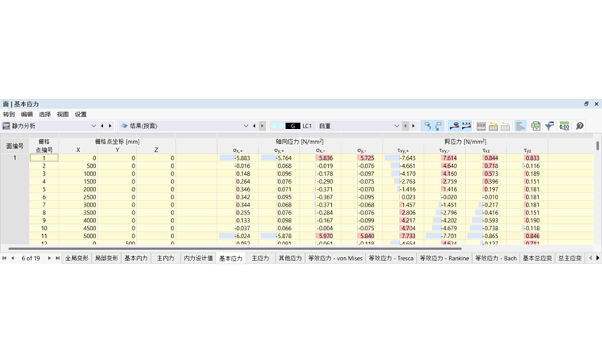Click the yellow table selection icon
Screen dimensions: 602x364
pos(493,126)
